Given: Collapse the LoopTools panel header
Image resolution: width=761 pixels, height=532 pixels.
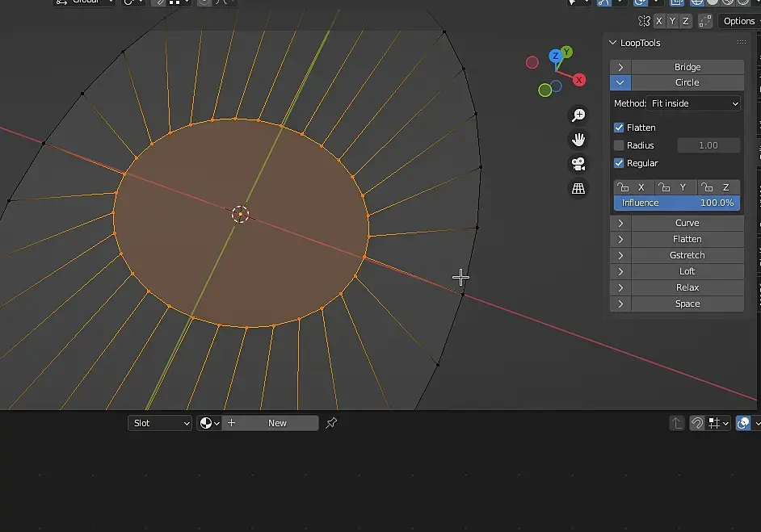Looking at the screenshot, I should 641,43.
